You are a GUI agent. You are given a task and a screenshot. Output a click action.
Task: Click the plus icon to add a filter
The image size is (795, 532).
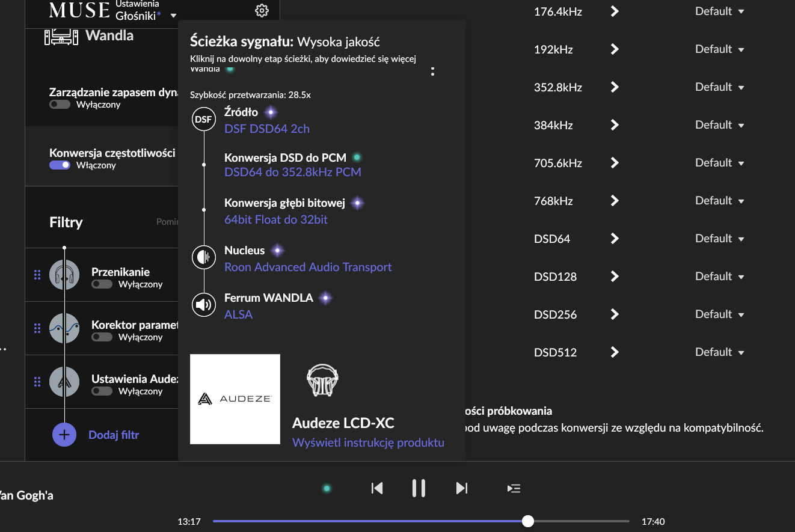(x=64, y=435)
